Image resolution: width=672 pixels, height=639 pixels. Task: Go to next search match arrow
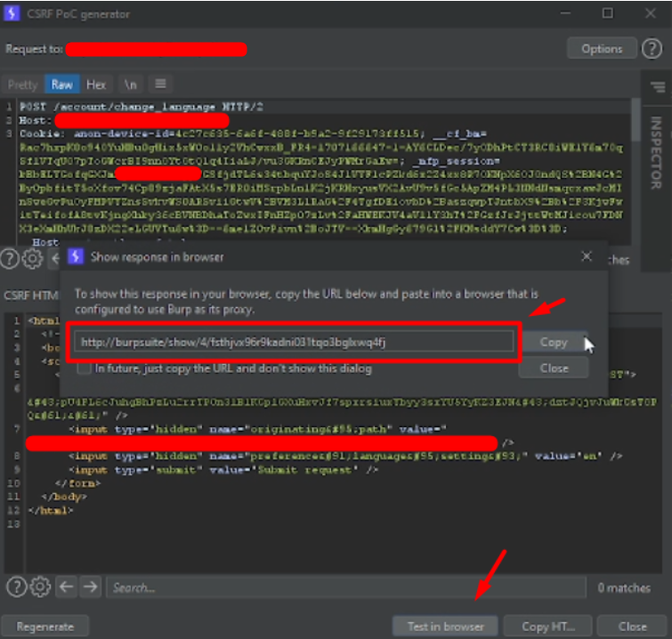pos(91,586)
